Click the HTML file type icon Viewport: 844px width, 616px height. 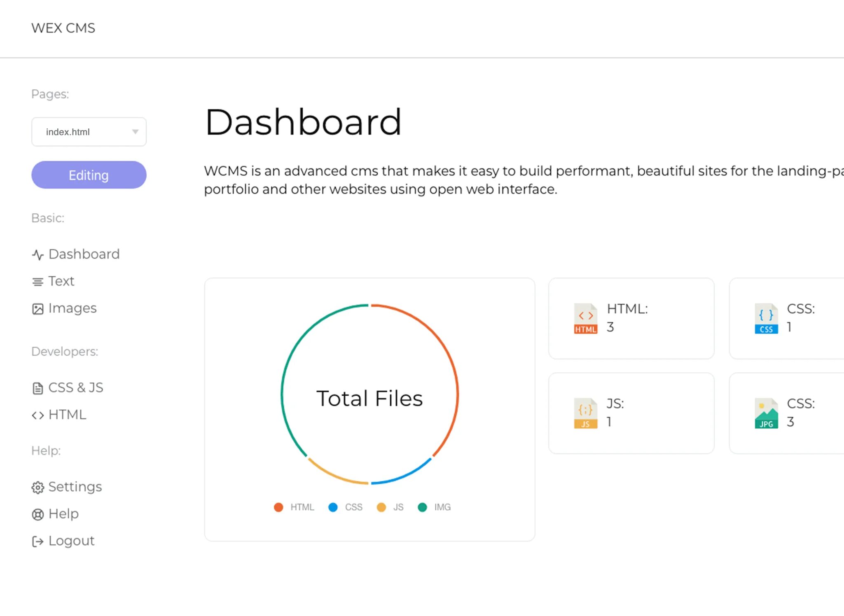click(585, 318)
